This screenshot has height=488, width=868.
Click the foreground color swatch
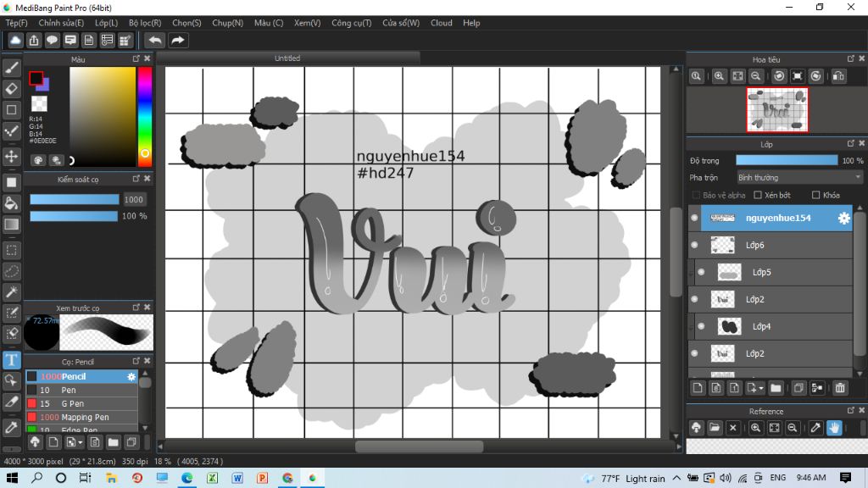click(x=36, y=79)
